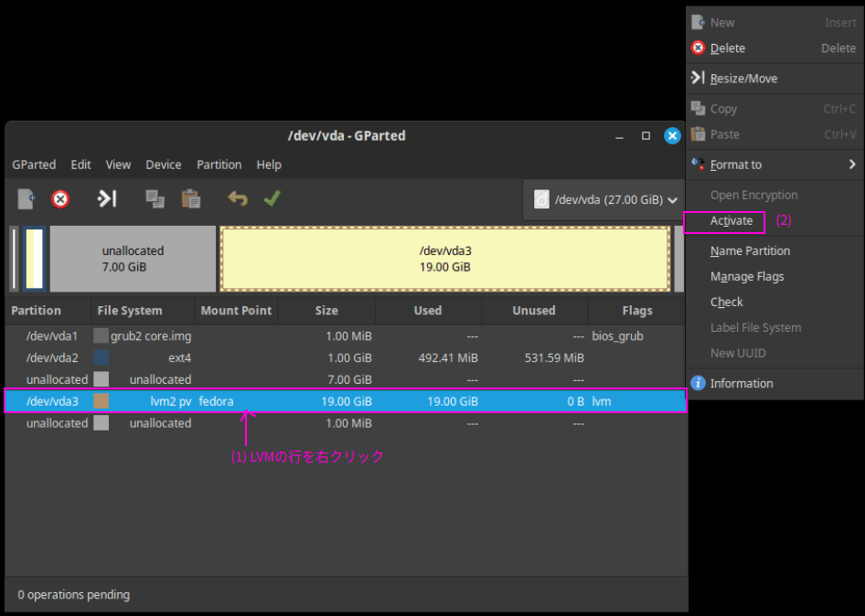The image size is (865, 616).
Task: Click the lvm2 pv color swatch for /dev/vda3
Action: tap(101, 401)
